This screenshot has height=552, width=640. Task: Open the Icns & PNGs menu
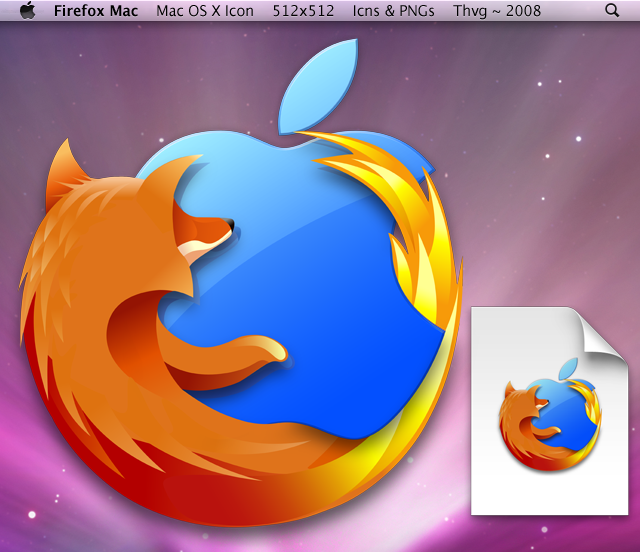coord(393,11)
